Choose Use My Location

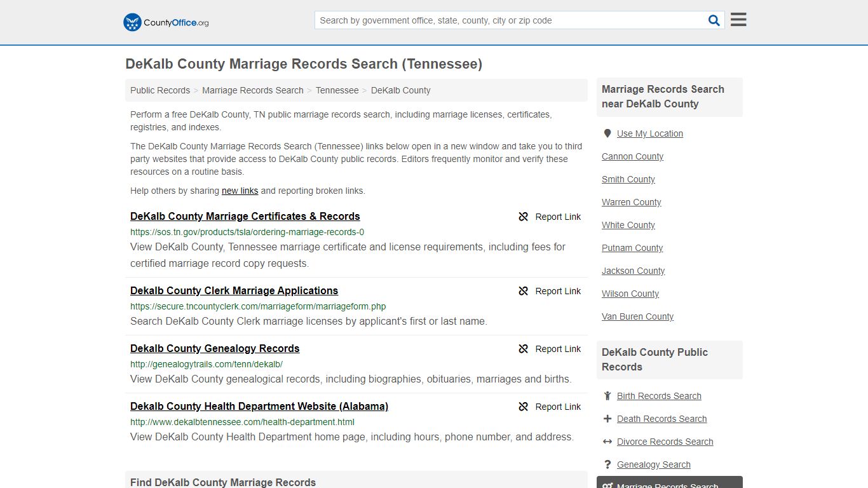tap(650, 133)
